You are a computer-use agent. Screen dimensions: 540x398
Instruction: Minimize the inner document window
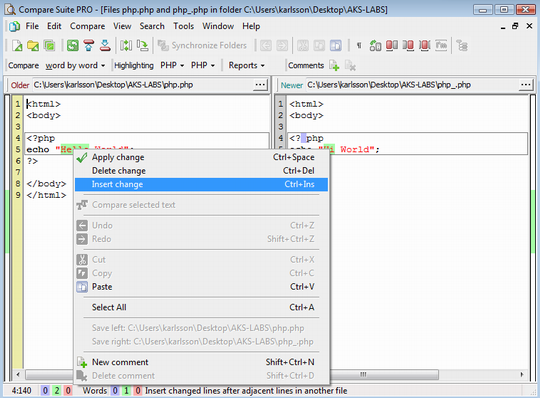503,27
